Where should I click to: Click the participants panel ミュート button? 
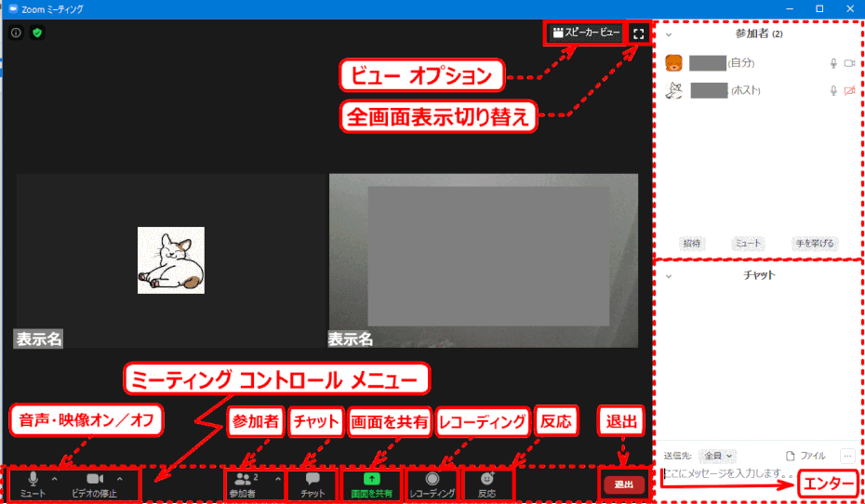747,243
